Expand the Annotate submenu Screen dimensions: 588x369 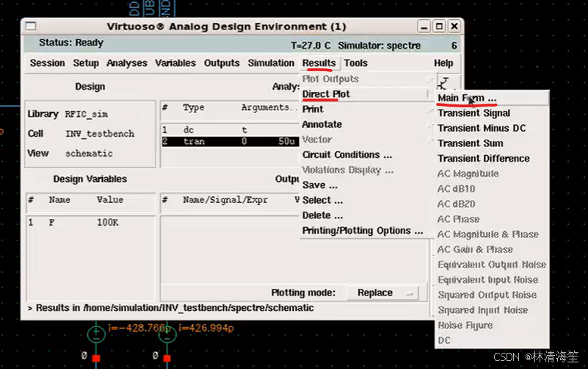coord(366,124)
